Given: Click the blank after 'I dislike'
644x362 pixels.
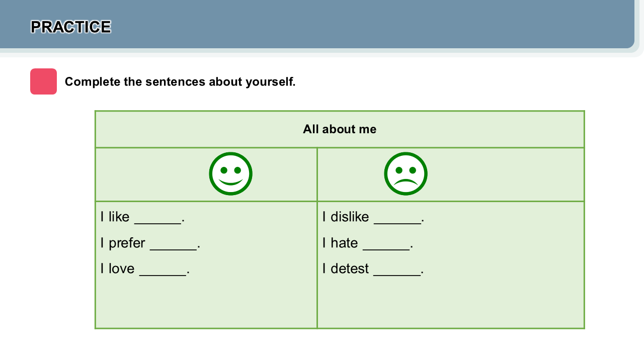Looking at the screenshot, I should 397,218.
